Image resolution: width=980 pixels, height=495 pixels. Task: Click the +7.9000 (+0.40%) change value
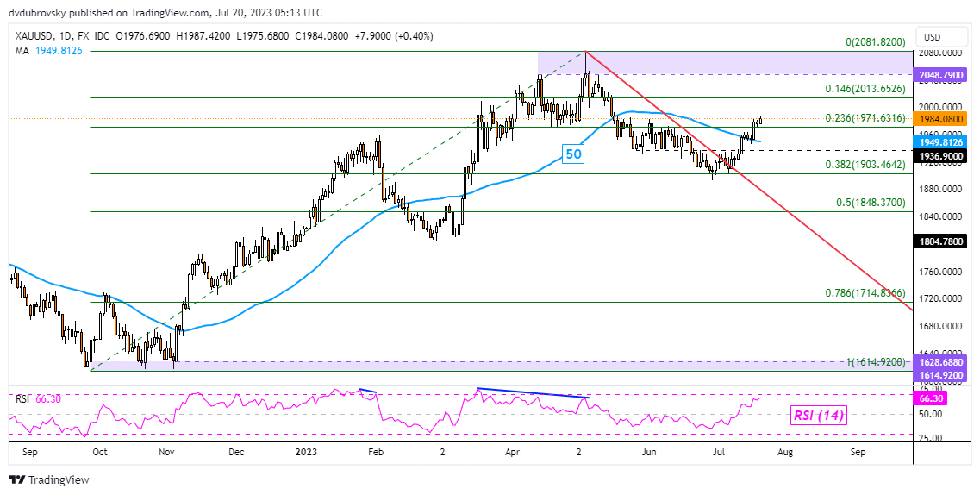pyautogui.click(x=392, y=36)
